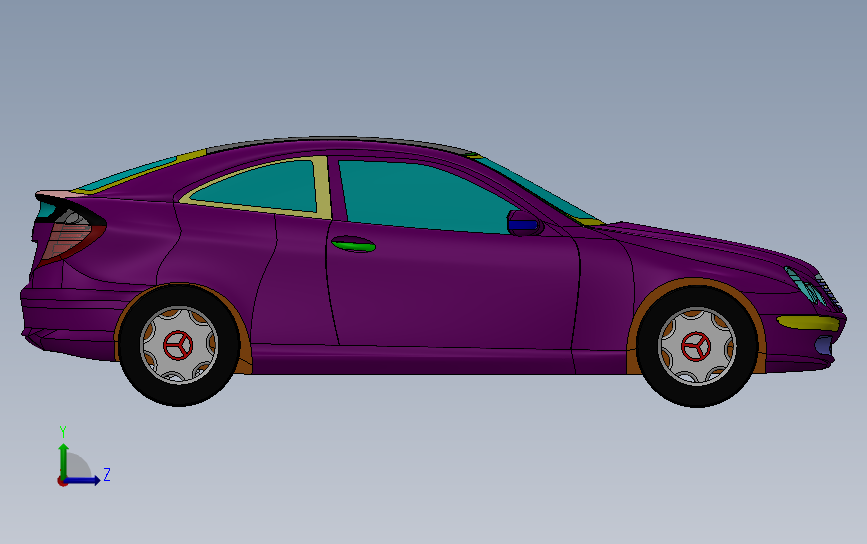Select the purple side skirt below the door

(x=415, y=360)
